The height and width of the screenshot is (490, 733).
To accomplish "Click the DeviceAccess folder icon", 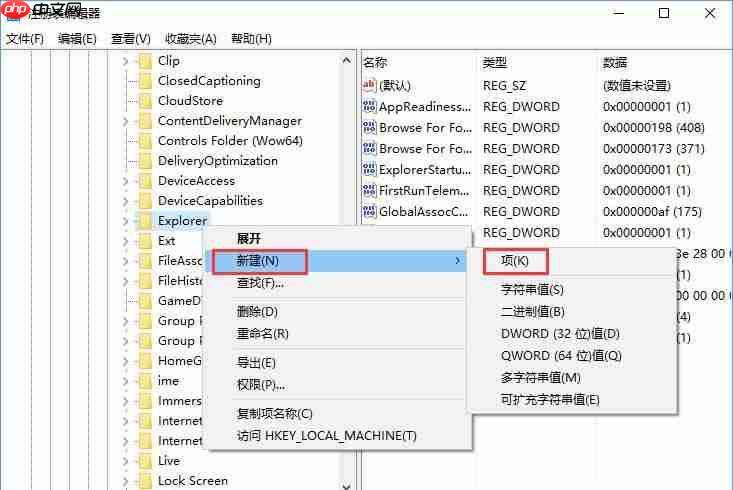I will [x=145, y=181].
